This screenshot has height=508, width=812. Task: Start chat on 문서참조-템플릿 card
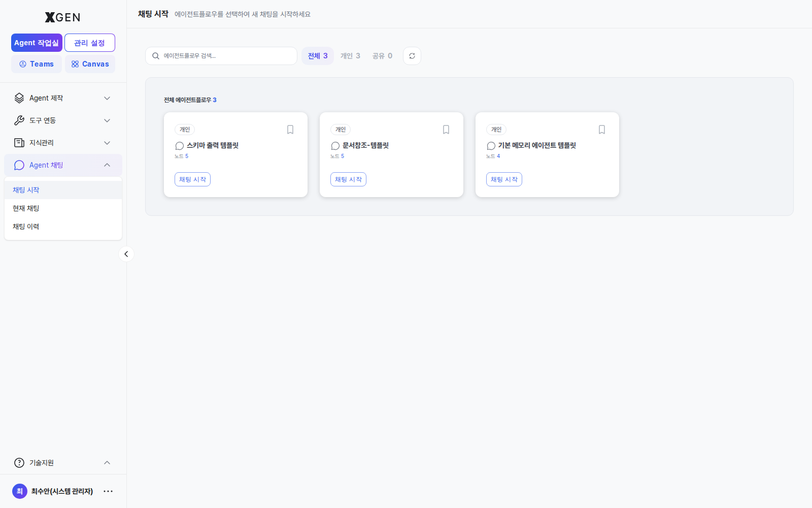(x=348, y=179)
